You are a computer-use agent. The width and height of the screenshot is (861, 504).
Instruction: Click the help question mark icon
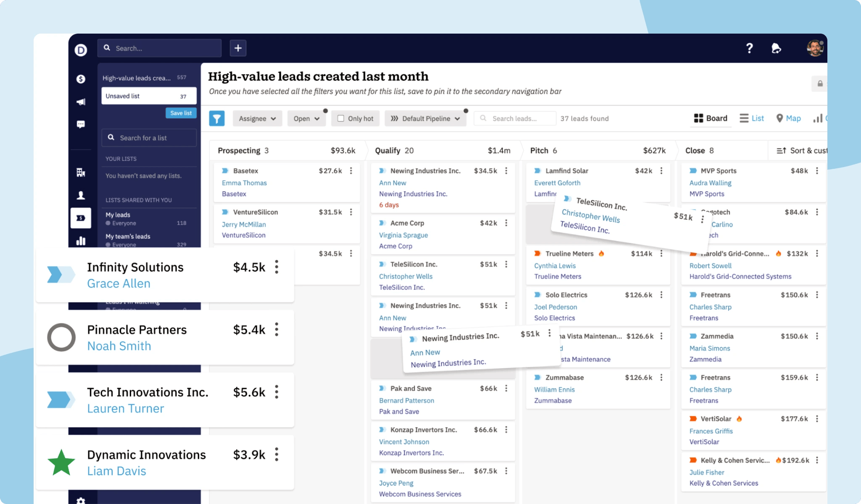click(x=749, y=48)
